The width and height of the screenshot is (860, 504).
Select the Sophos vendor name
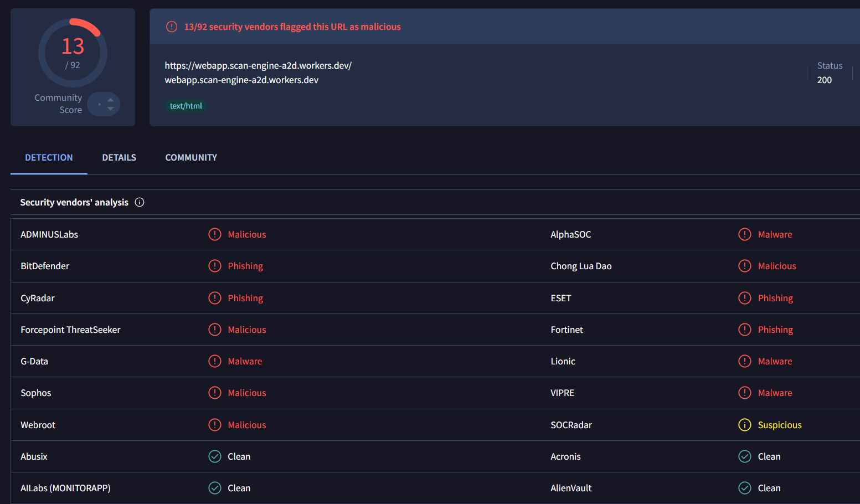click(36, 393)
